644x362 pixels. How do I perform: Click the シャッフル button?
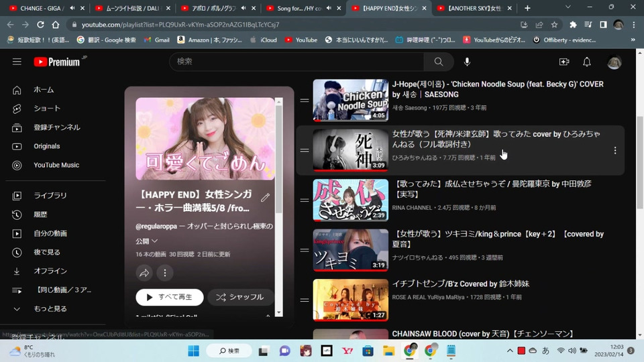(x=241, y=297)
